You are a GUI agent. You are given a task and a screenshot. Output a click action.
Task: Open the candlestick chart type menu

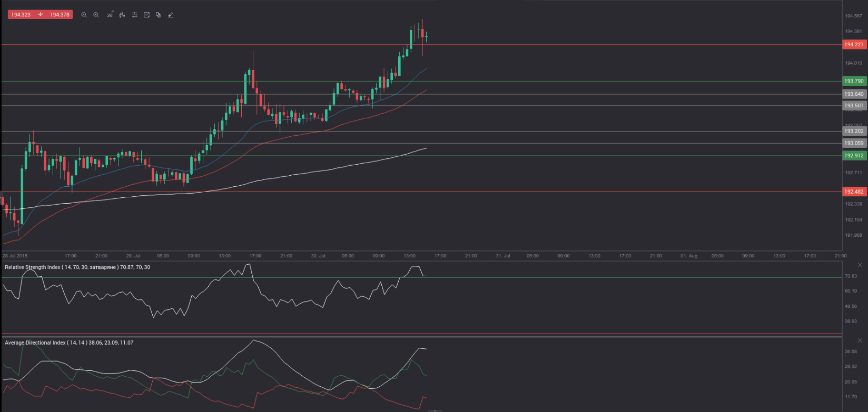pos(122,15)
